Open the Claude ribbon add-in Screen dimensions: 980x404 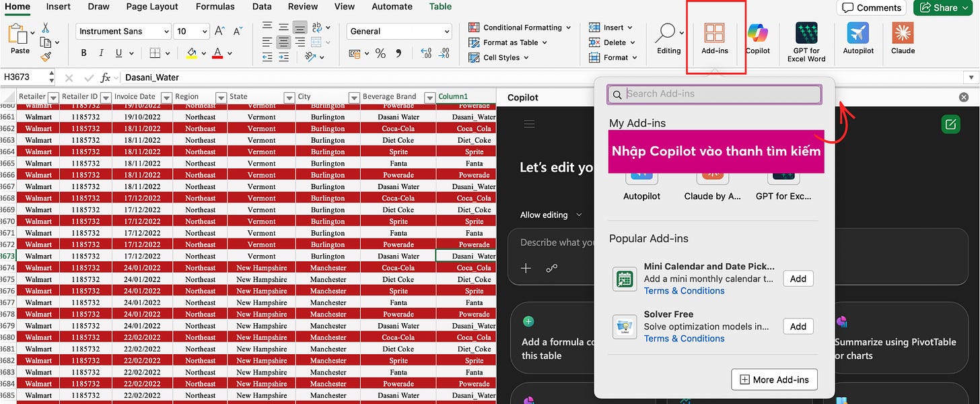[x=903, y=38]
